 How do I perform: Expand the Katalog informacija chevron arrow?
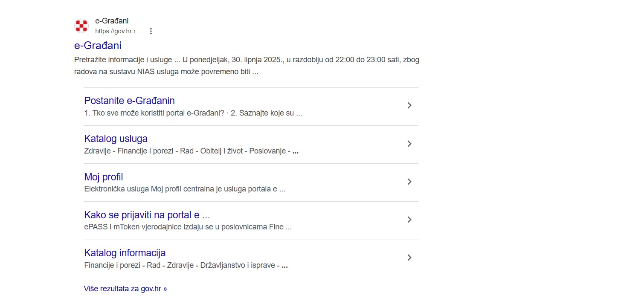[x=409, y=258]
